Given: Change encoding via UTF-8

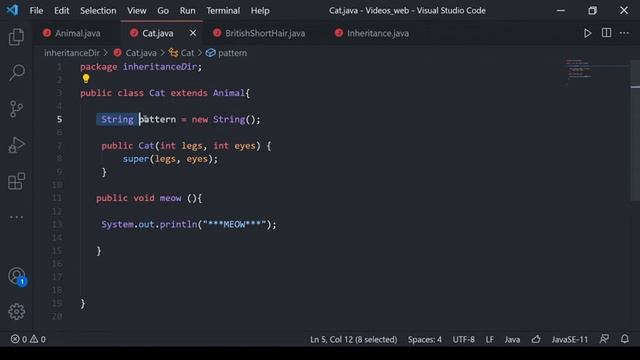Looking at the screenshot, I should tap(463, 339).
